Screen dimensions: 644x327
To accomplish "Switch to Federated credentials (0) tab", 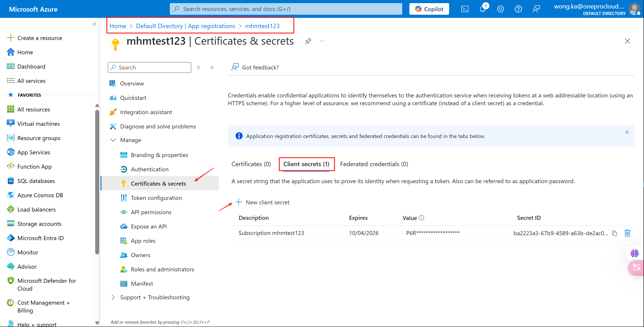I will pos(374,164).
